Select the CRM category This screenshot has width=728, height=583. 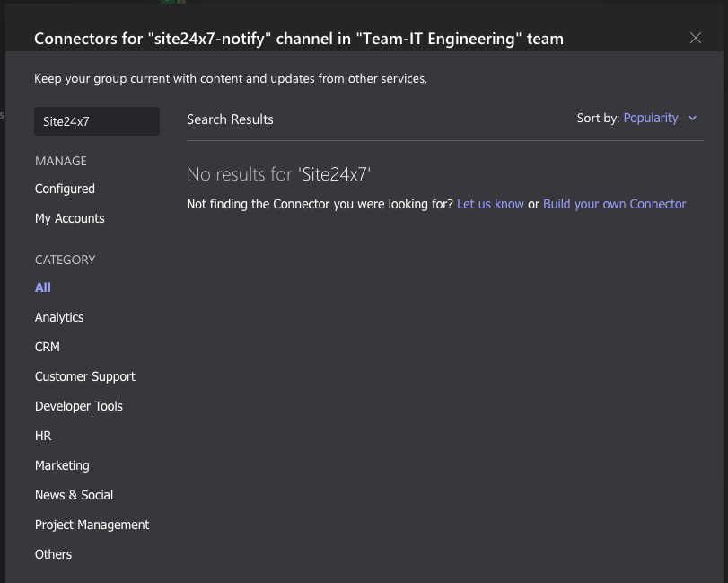(48, 347)
